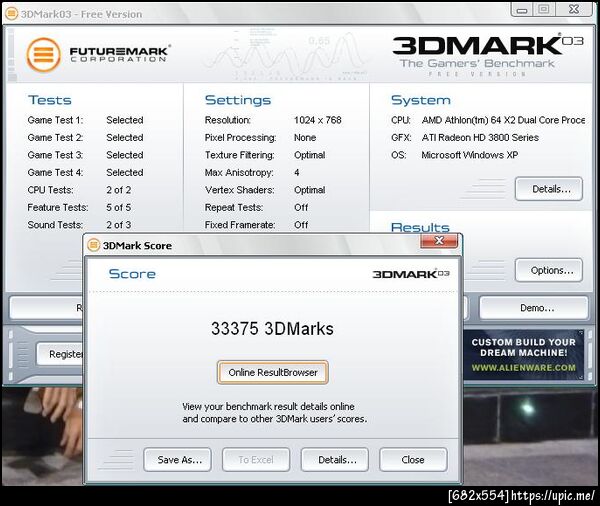
Task: Open score Details... in the dialog
Action: click(x=335, y=459)
